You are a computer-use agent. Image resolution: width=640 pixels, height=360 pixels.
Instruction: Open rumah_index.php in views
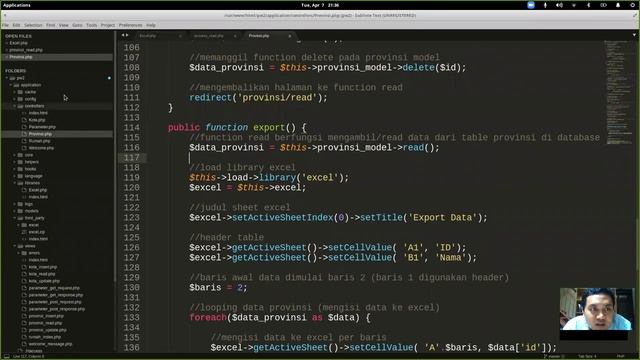tap(44, 337)
